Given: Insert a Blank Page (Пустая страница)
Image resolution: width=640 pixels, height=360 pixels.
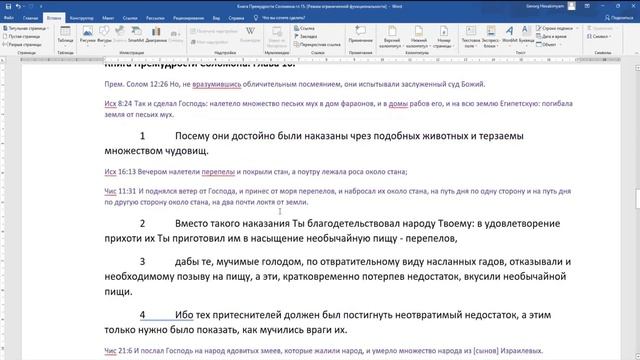Looking at the screenshot, I should pos(21,36).
